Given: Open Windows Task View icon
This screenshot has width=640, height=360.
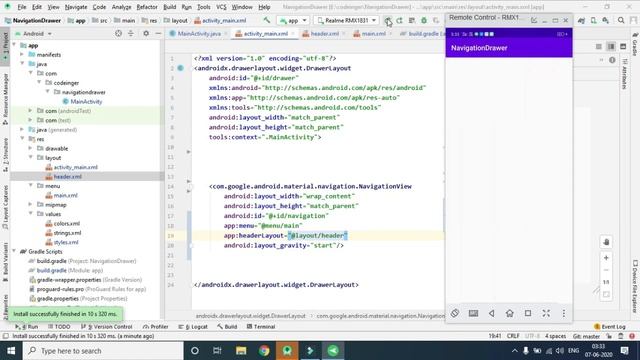Looking at the screenshot, I should (217, 351).
